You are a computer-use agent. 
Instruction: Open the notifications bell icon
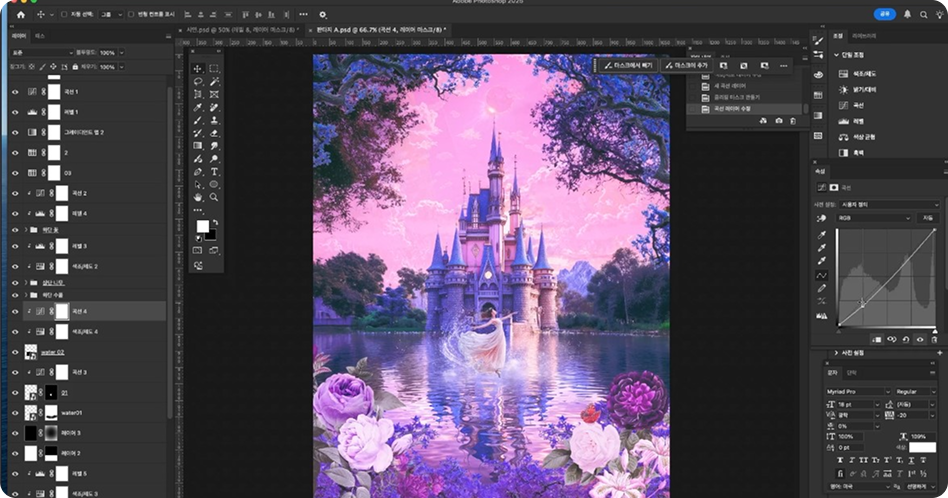click(908, 15)
